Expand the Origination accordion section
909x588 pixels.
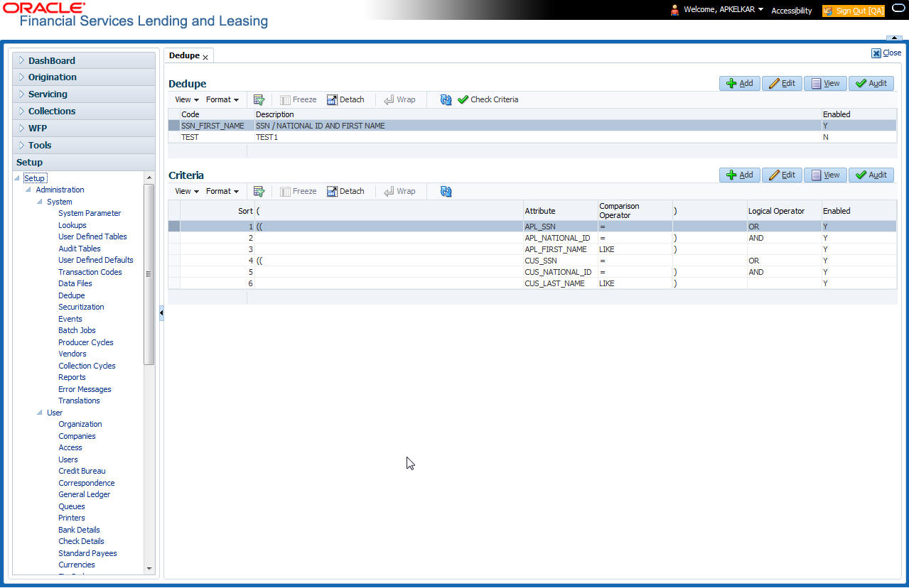(x=84, y=77)
